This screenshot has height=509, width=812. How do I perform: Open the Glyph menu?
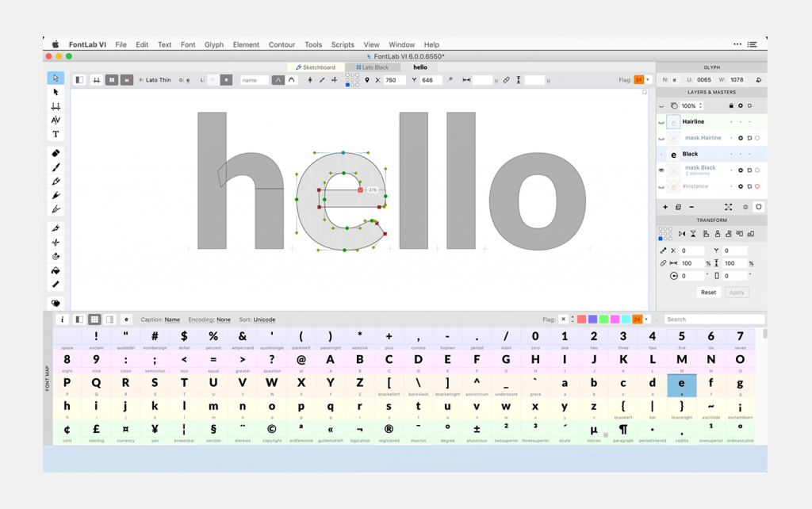214,44
